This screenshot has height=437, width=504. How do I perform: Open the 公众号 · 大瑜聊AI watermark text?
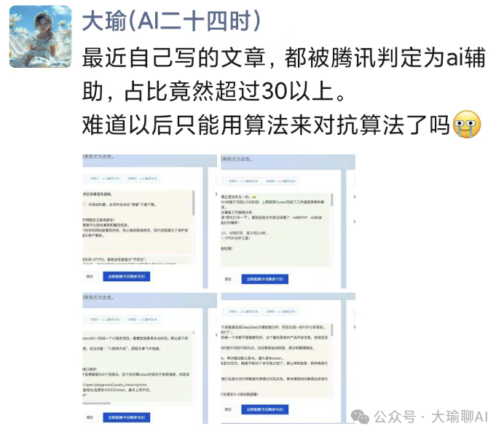pyautogui.click(x=430, y=417)
